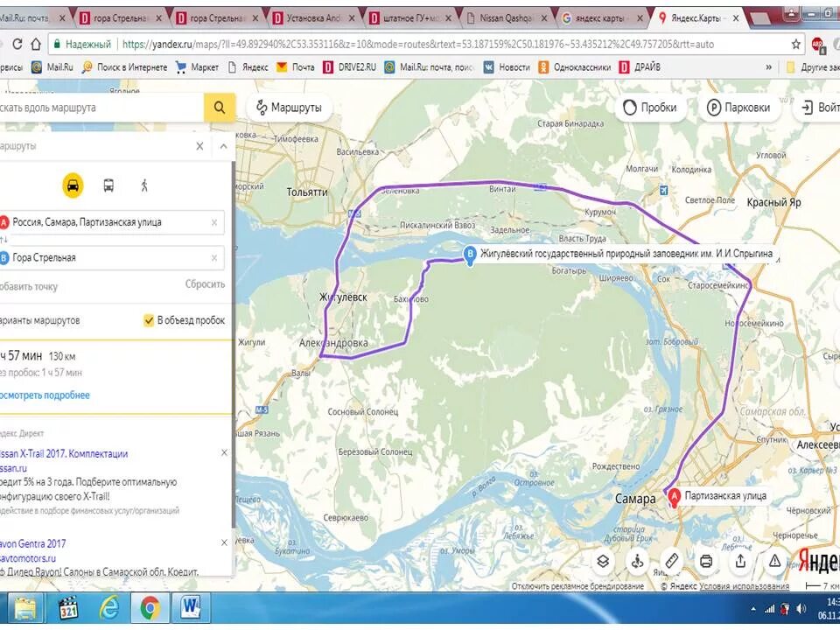Click Отключить рекламное брендирование link
This screenshot has width=840, height=630.
577,586
